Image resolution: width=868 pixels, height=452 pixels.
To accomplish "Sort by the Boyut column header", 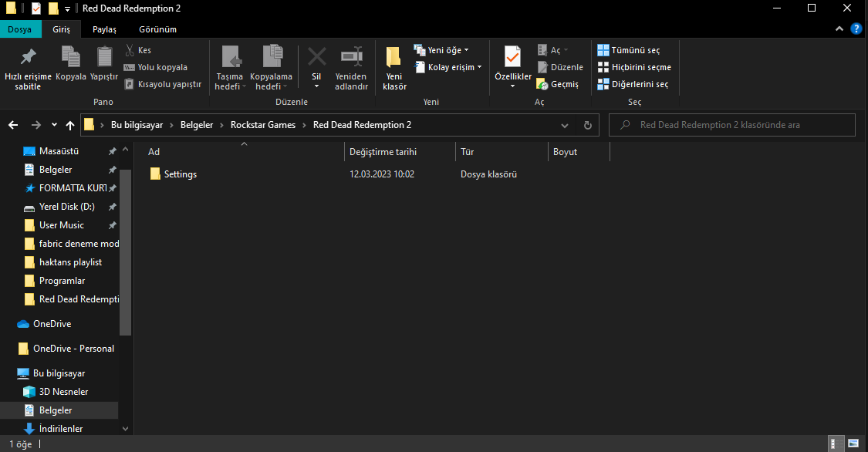I will (579, 152).
